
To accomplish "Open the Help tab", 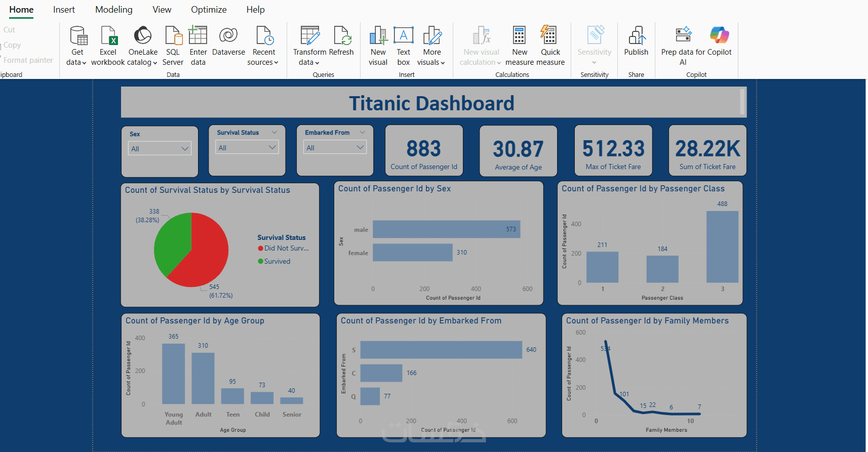I will [256, 10].
